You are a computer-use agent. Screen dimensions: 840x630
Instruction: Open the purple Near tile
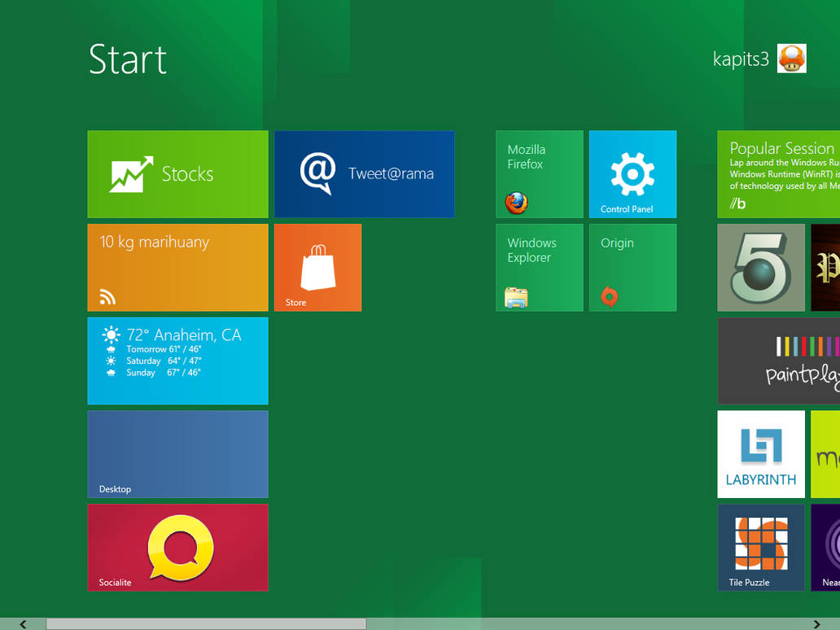click(x=825, y=548)
